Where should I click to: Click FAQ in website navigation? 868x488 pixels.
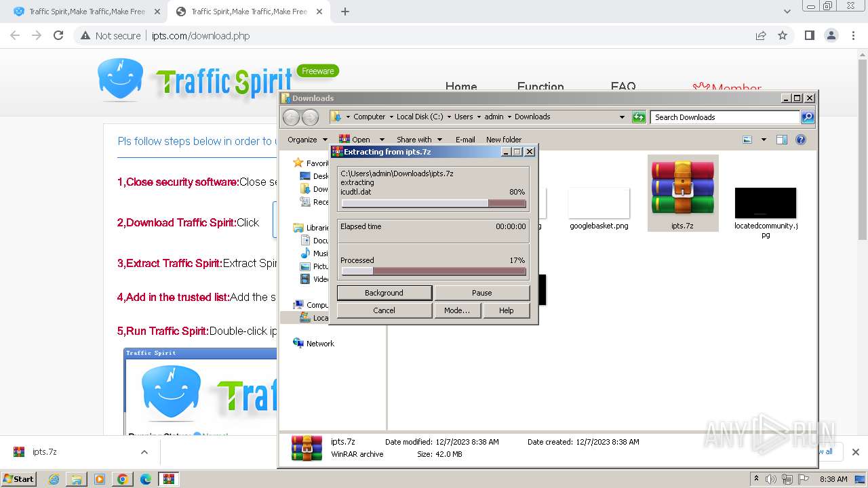point(623,87)
